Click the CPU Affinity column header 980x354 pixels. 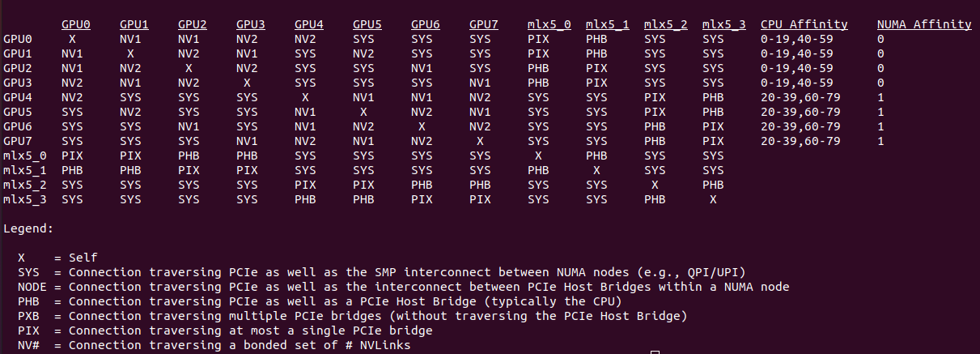click(x=804, y=24)
